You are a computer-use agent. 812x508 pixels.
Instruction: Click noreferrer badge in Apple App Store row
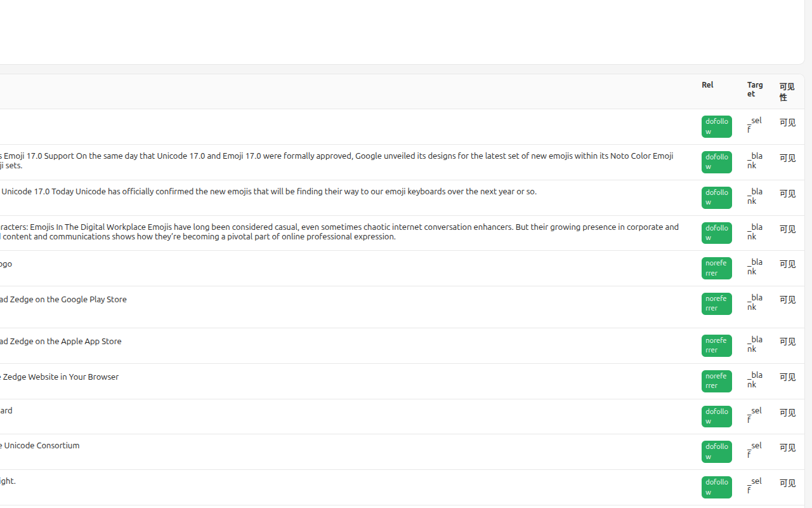click(x=717, y=345)
